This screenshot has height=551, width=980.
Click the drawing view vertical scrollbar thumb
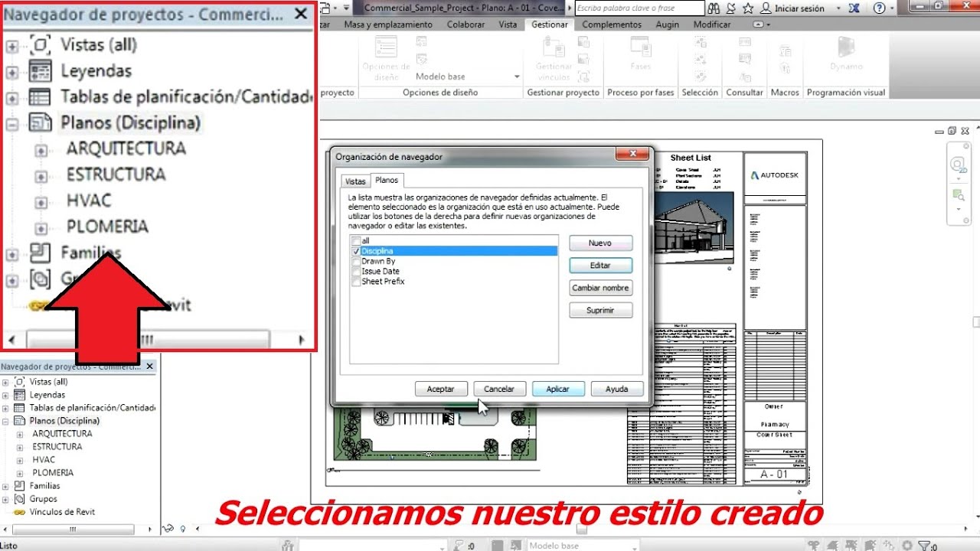975,321
